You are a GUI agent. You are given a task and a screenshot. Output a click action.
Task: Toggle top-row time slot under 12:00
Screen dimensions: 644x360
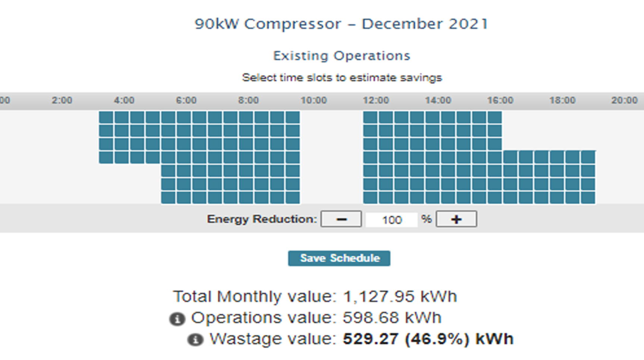[x=370, y=117]
